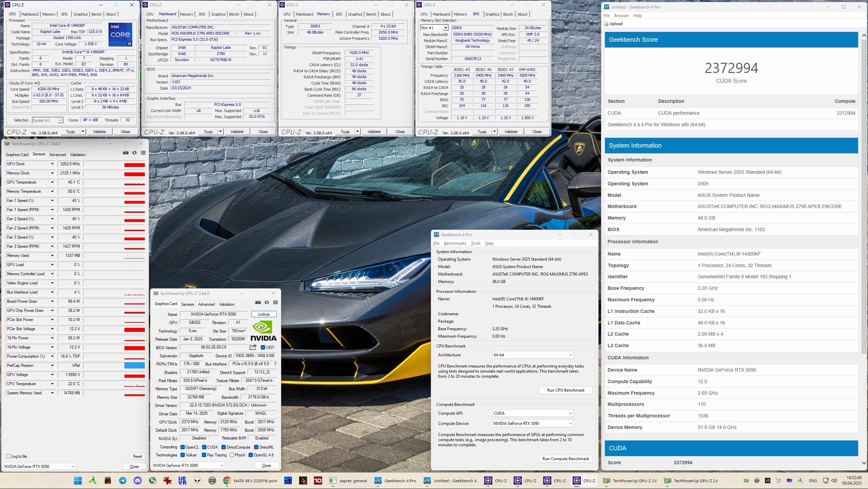Click the blue PerfCap Reason bar
The width and height of the screenshot is (868, 489).
[135, 365]
